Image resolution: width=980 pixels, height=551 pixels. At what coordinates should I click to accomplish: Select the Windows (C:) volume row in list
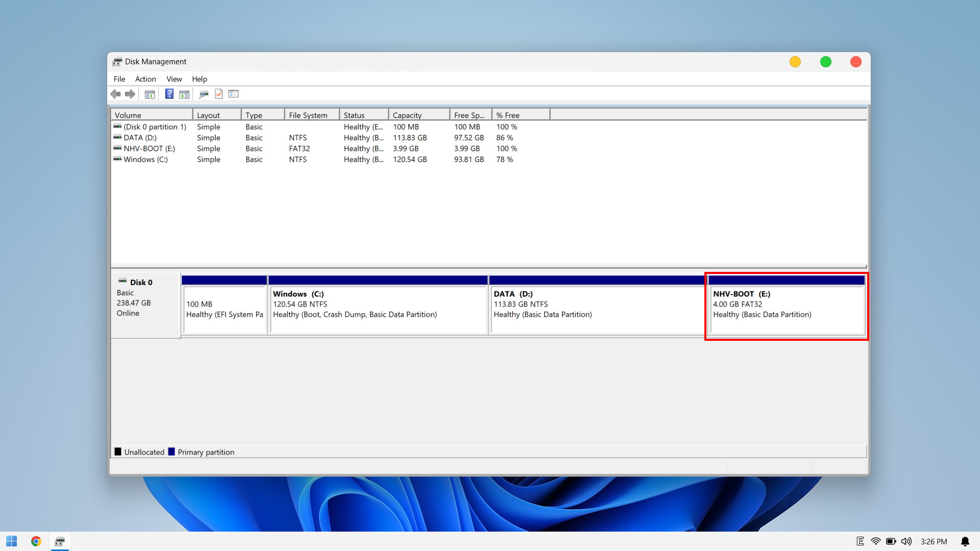coord(145,159)
